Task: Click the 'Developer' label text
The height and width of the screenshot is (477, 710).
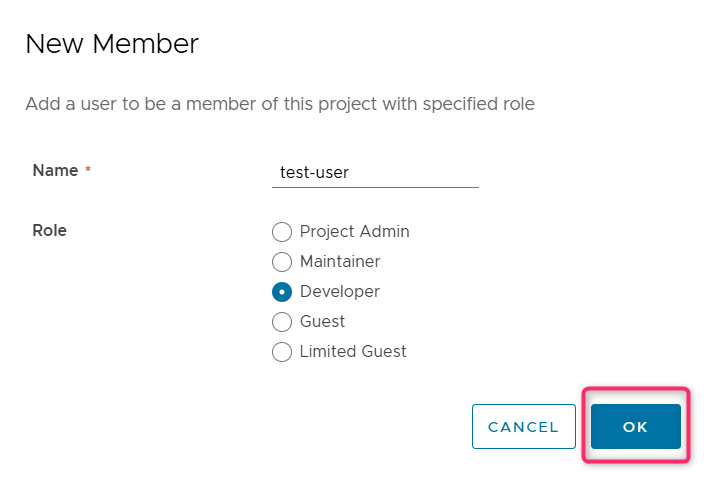Action: click(340, 291)
